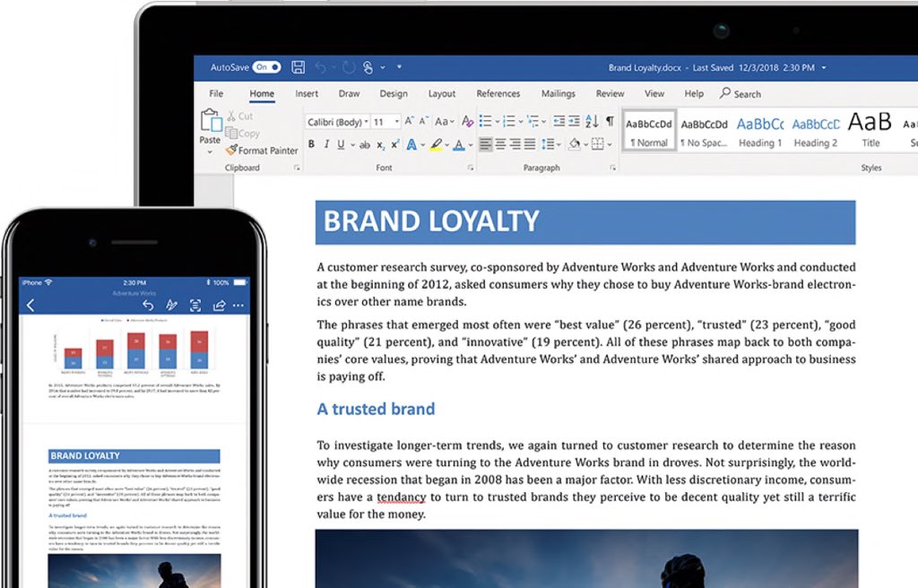Switch to the Insert tab
This screenshot has width=918, height=588.
point(307,94)
